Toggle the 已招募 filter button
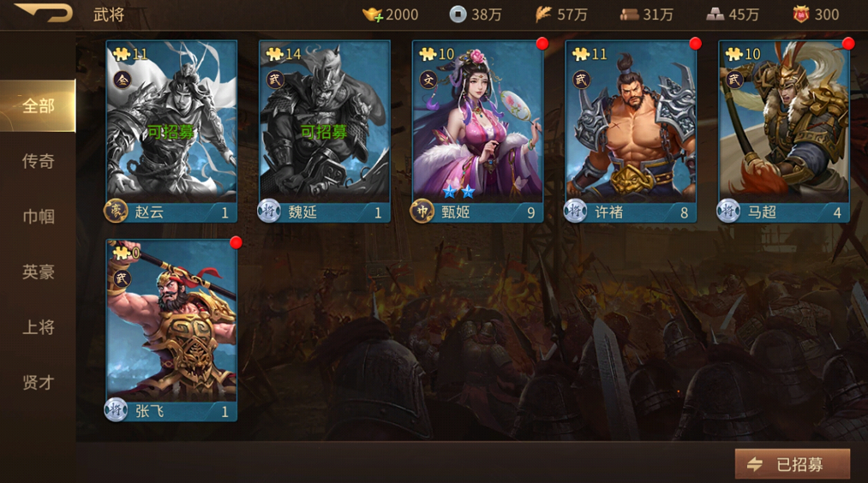Screen dimensions: 868x483 coord(792,463)
